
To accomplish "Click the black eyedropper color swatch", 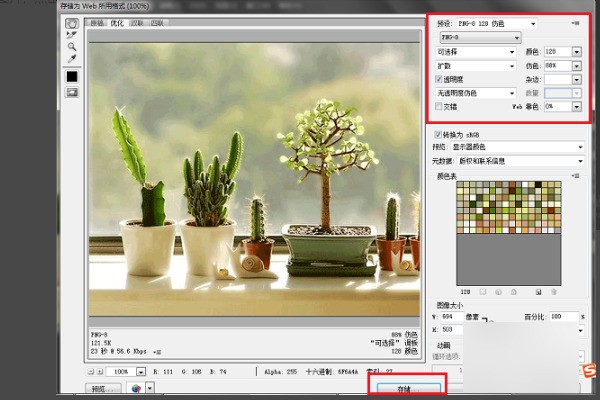I will point(72,76).
